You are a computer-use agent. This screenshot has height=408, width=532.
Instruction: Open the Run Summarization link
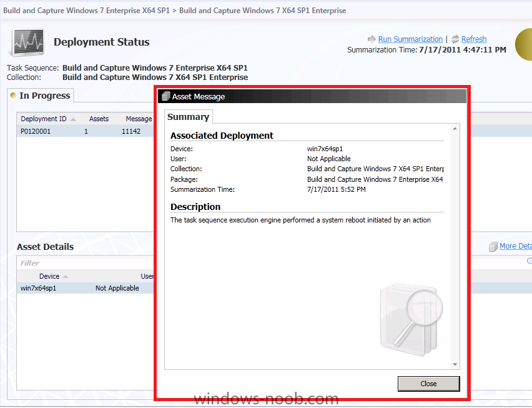tap(410, 39)
